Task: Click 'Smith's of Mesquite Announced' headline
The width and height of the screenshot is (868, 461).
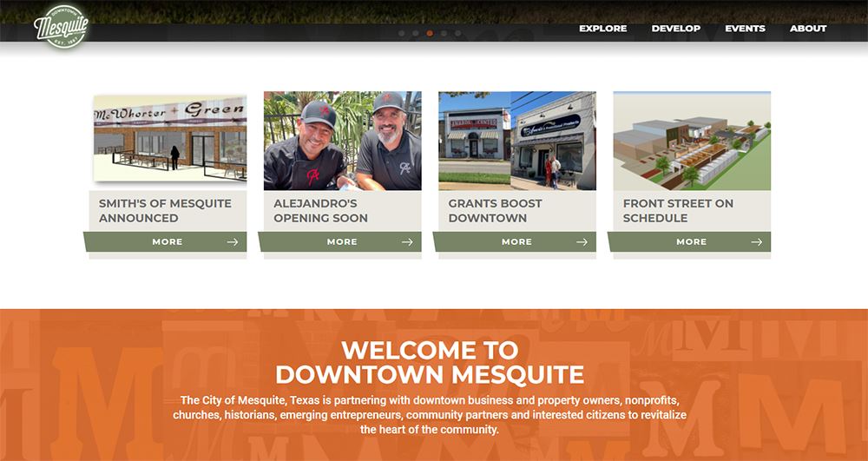Action: pos(165,211)
